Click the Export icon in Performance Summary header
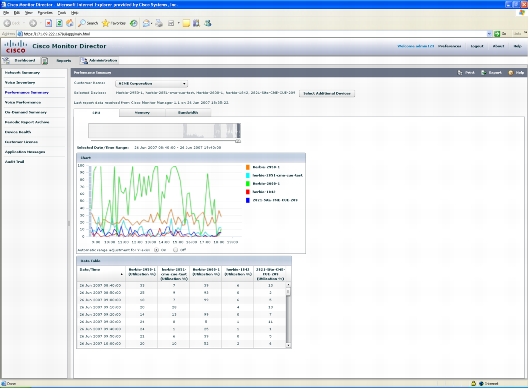 pyautogui.click(x=484, y=73)
